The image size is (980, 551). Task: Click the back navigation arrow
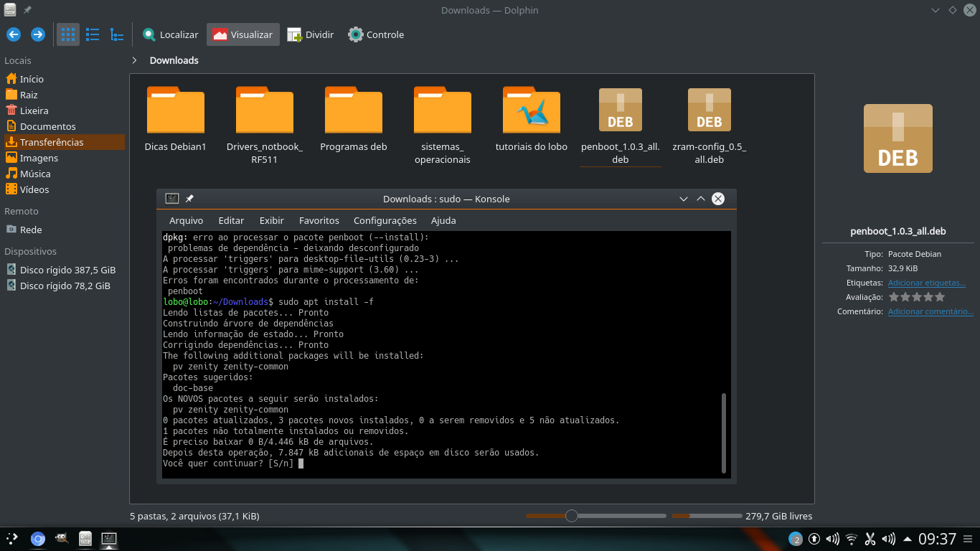(x=13, y=34)
